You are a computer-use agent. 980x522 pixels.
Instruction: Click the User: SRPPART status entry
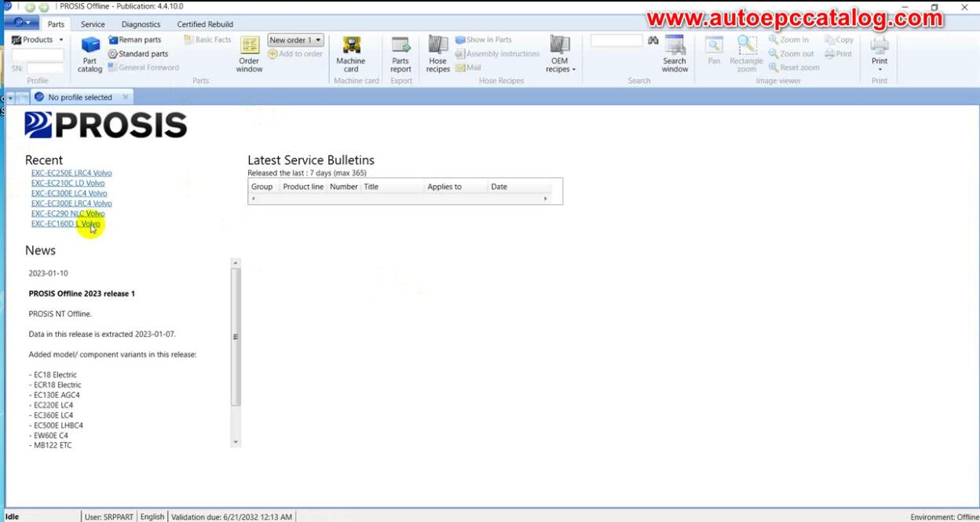point(109,517)
